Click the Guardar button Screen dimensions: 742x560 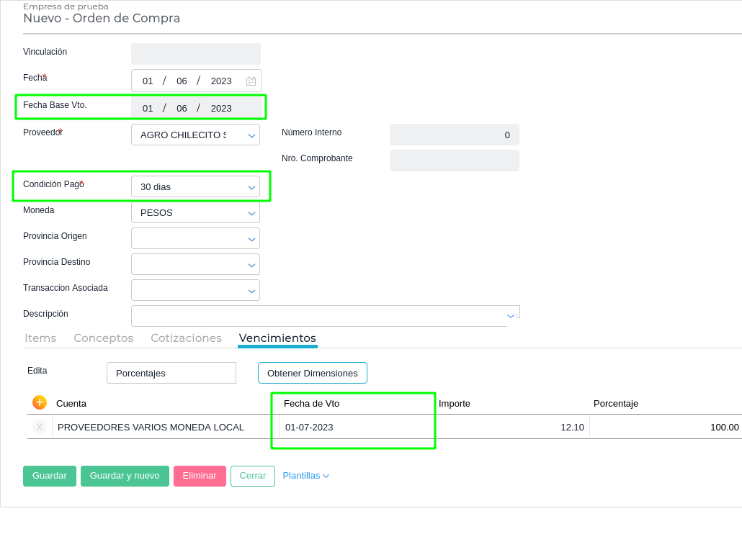coord(50,476)
